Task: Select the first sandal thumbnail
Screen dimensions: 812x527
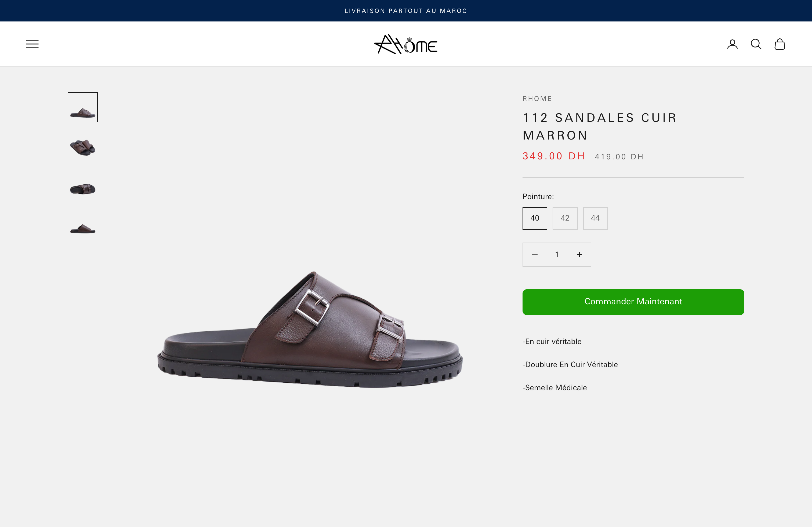Action: tap(82, 107)
